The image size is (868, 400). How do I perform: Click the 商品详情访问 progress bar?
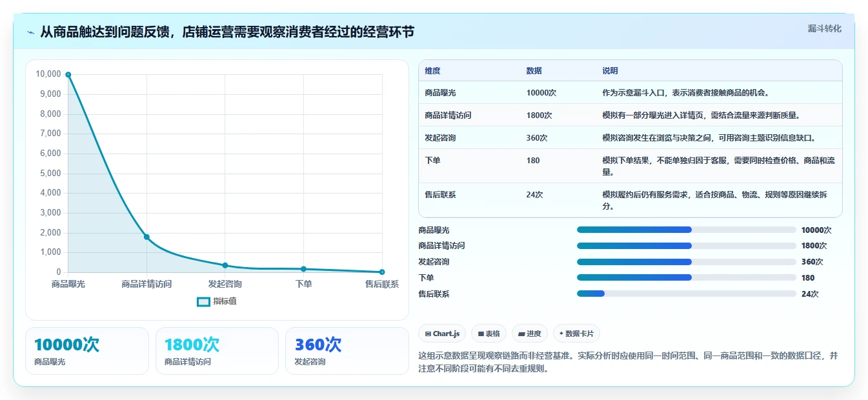(x=687, y=246)
